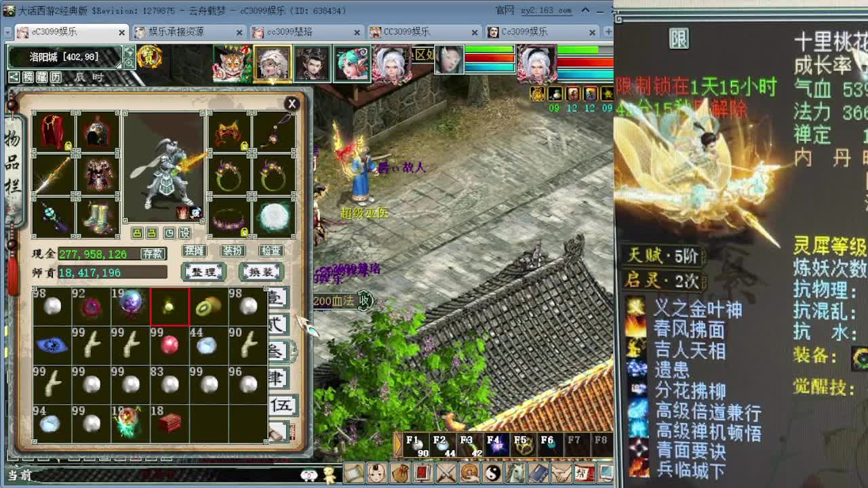
Task: Select the pink pearl item with count 99
Action: click(170, 346)
